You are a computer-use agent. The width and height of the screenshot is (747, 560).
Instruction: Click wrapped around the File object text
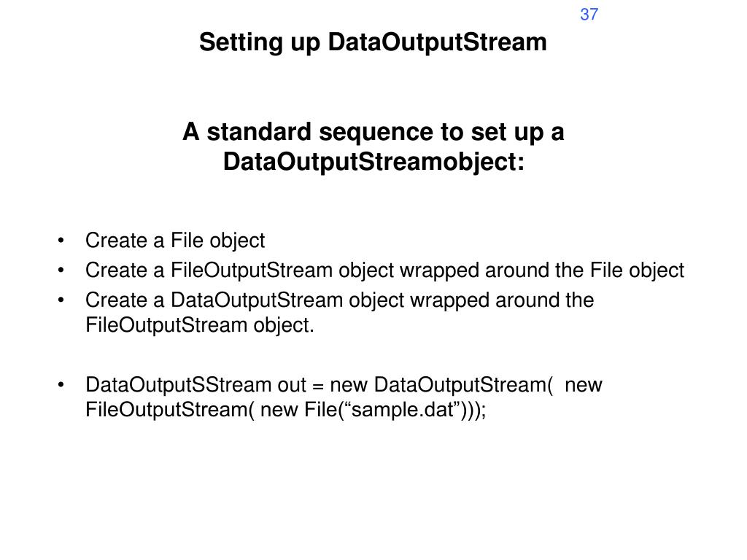point(542,271)
